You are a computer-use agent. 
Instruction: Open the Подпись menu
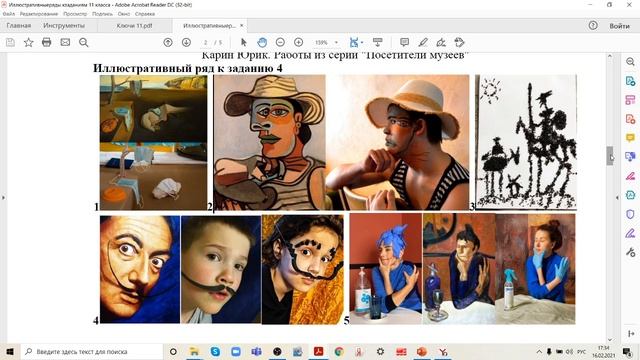tap(102, 14)
